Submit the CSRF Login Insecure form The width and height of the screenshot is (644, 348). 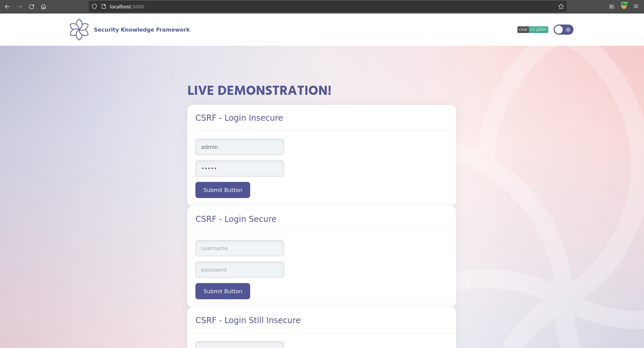coord(223,190)
